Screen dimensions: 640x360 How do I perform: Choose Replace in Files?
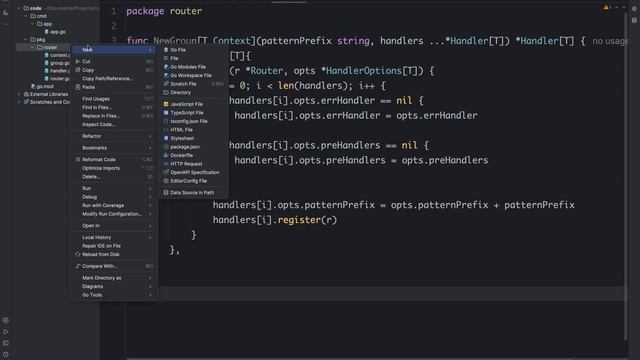tap(114, 116)
